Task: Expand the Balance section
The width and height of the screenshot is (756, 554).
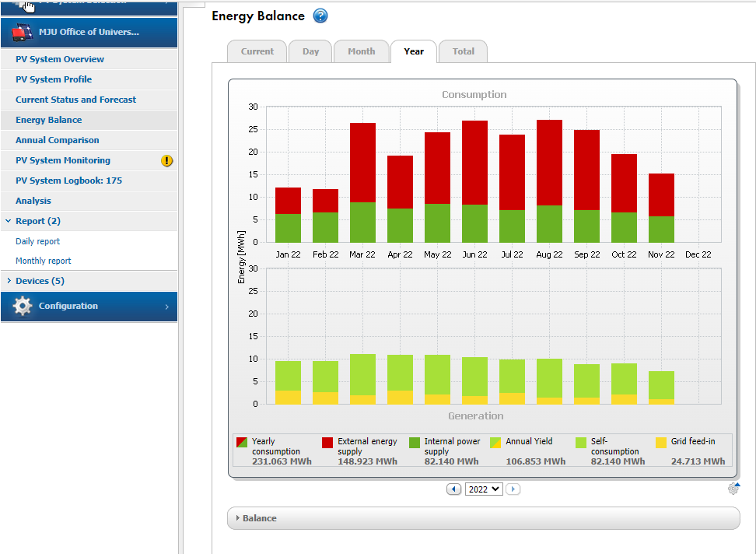Action: pyautogui.click(x=259, y=518)
